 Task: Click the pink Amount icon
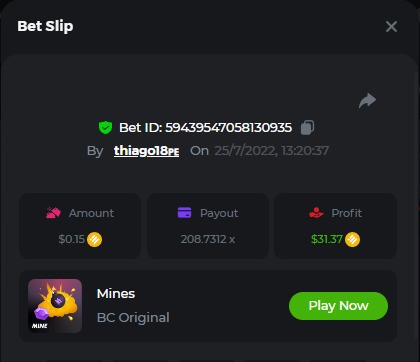coord(53,213)
